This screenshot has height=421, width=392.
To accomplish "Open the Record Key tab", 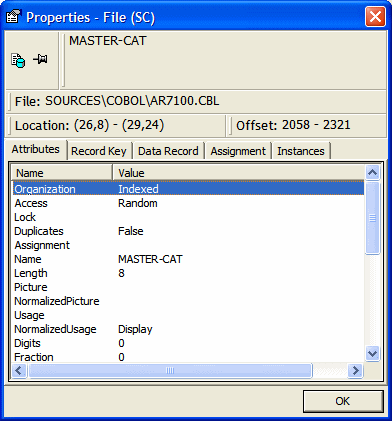I will point(99,151).
